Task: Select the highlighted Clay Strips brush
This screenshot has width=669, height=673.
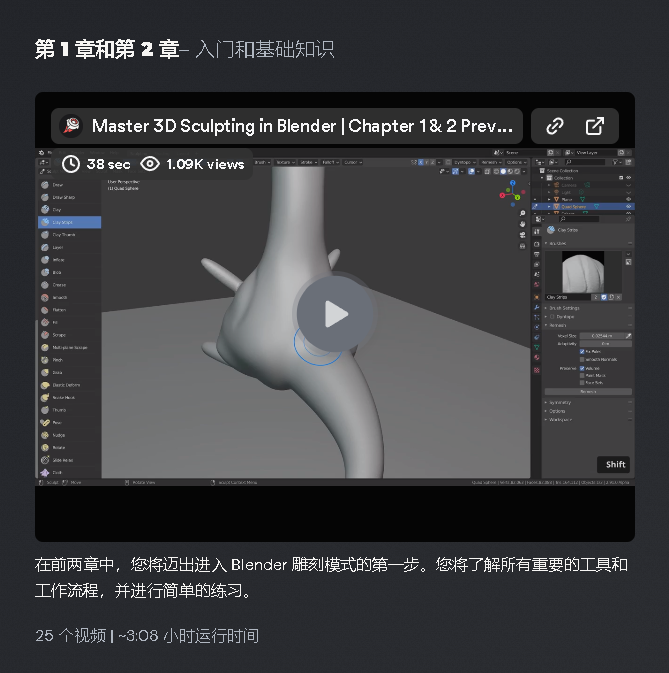Action: click(x=70, y=222)
